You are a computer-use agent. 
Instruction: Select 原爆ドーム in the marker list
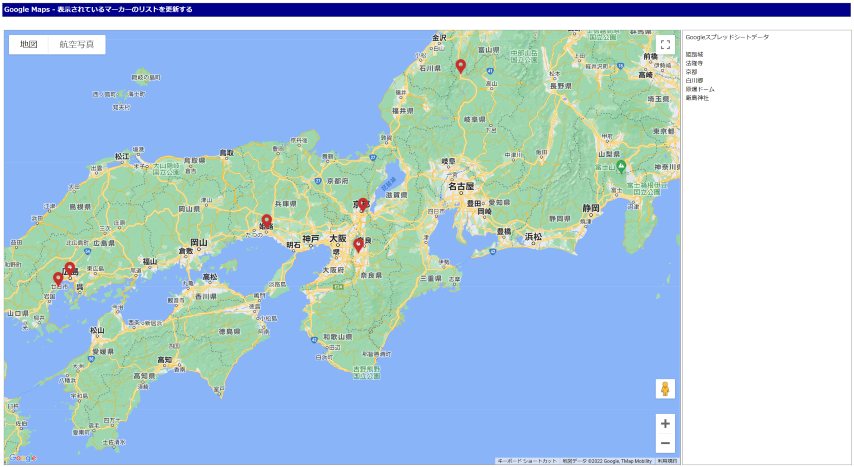point(700,89)
